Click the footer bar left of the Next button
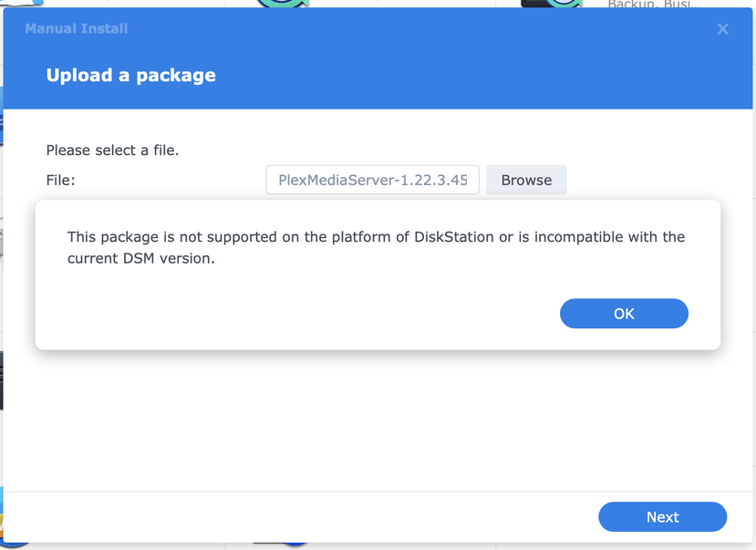This screenshot has width=756, height=550. click(x=274, y=517)
